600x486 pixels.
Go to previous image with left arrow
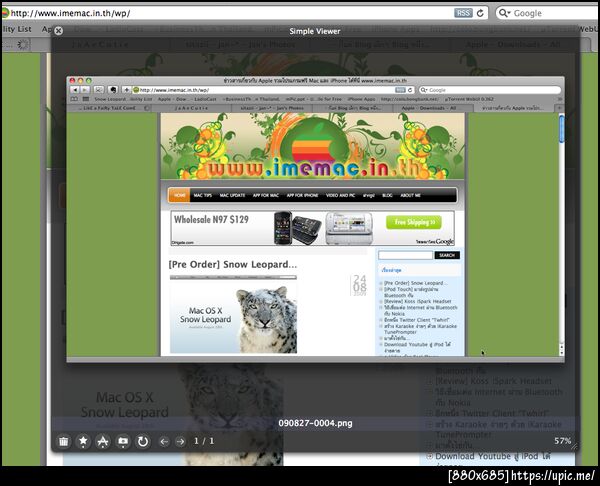click(x=164, y=442)
